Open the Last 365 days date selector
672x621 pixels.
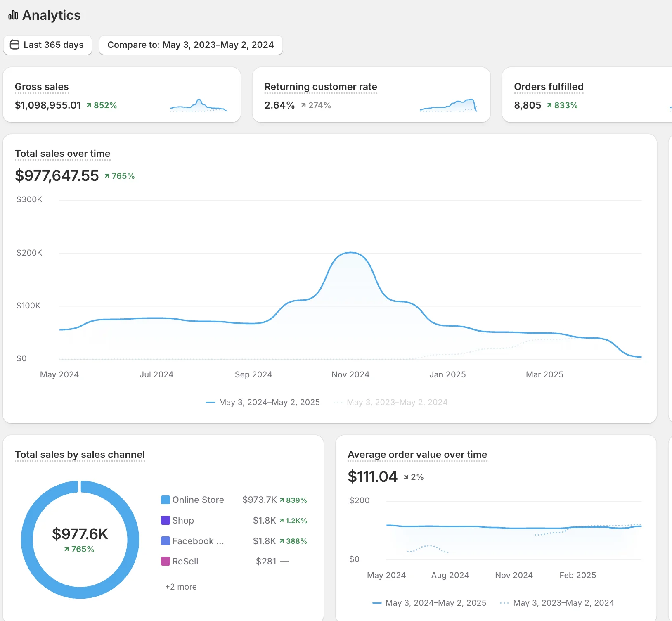click(48, 45)
